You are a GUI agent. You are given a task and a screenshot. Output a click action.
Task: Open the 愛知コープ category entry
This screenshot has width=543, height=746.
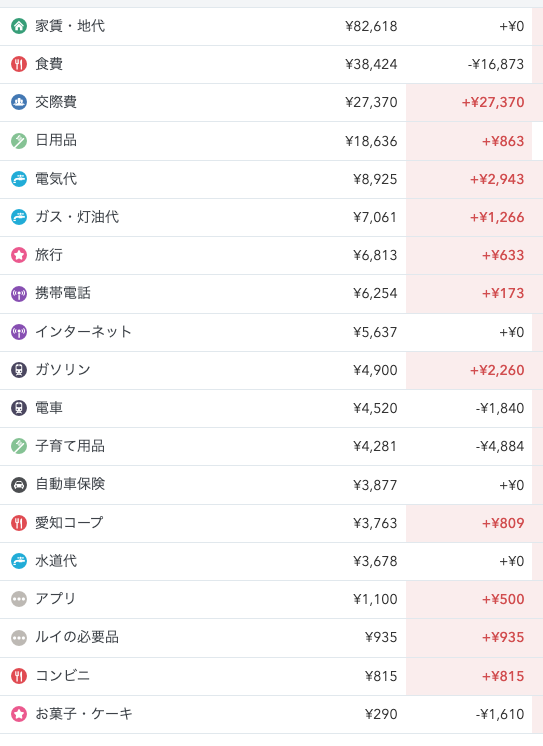point(271,523)
